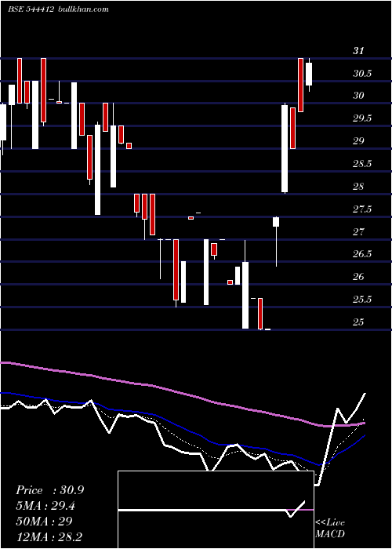Click the 27.5 price axis label
Viewport: 392px width, 549px height.
pyautogui.click(x=361, y=209)
